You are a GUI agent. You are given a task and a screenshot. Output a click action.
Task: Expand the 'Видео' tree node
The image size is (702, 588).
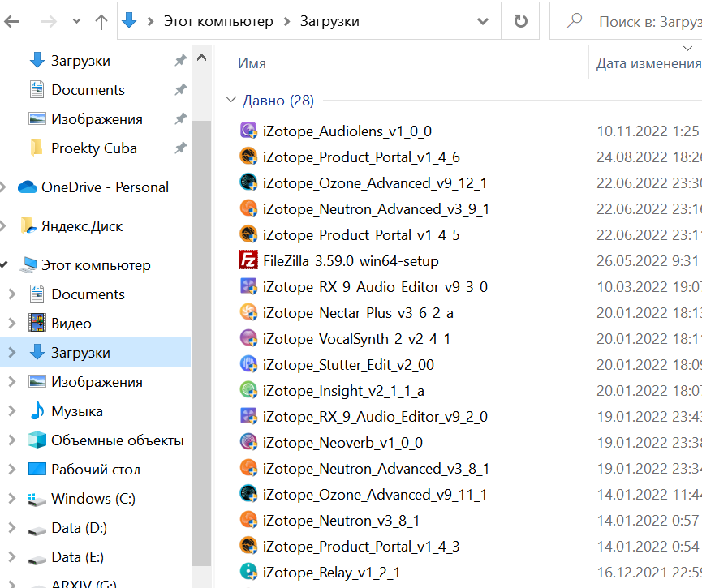[12, 323]
